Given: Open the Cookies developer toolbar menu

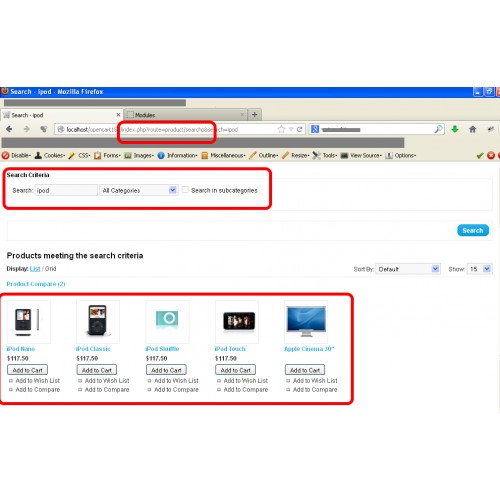Looking at the screenshot, I should point(50,155).
